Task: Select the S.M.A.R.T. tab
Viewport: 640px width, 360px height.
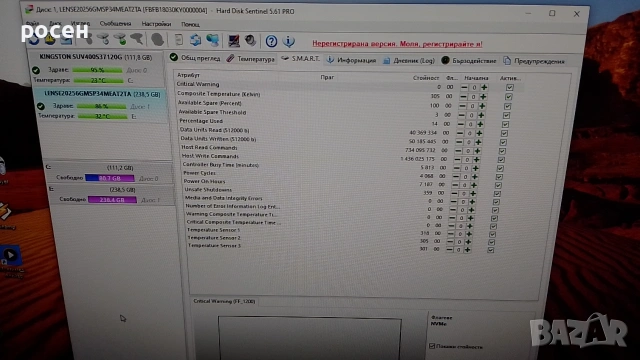Action: coord(300,59)
